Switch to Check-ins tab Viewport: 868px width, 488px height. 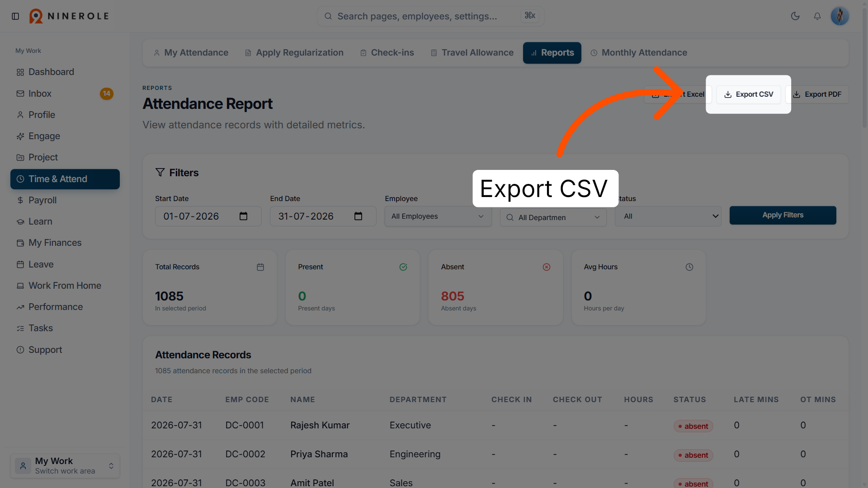click(387, 53)
